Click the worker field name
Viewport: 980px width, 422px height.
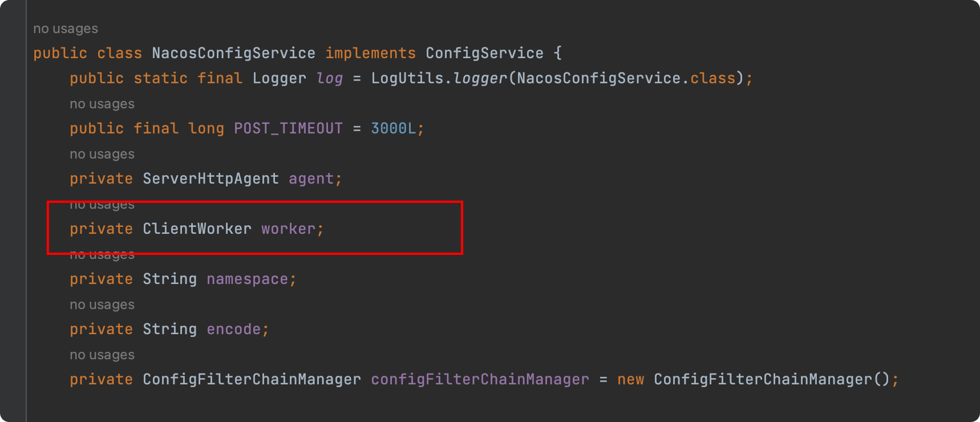(288, 229)
